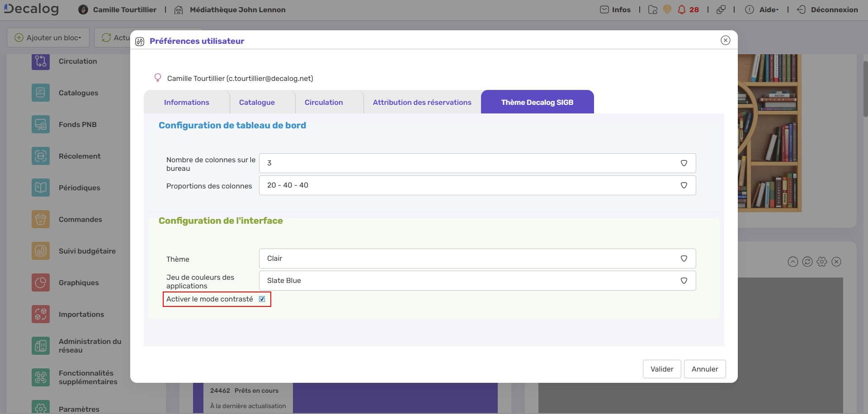868x414 pixels.
Task: Uncheck Activer le mode contrasté
Action: 262,299
